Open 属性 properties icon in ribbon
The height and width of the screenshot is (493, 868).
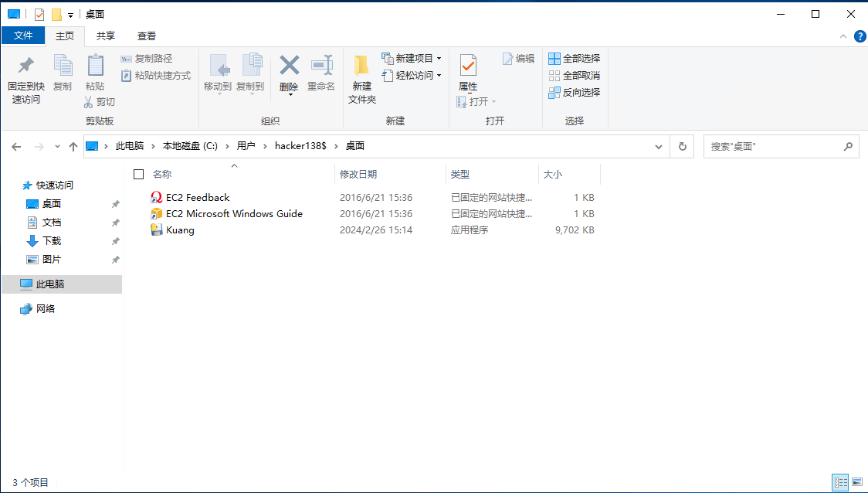click(x=468, y=65)
